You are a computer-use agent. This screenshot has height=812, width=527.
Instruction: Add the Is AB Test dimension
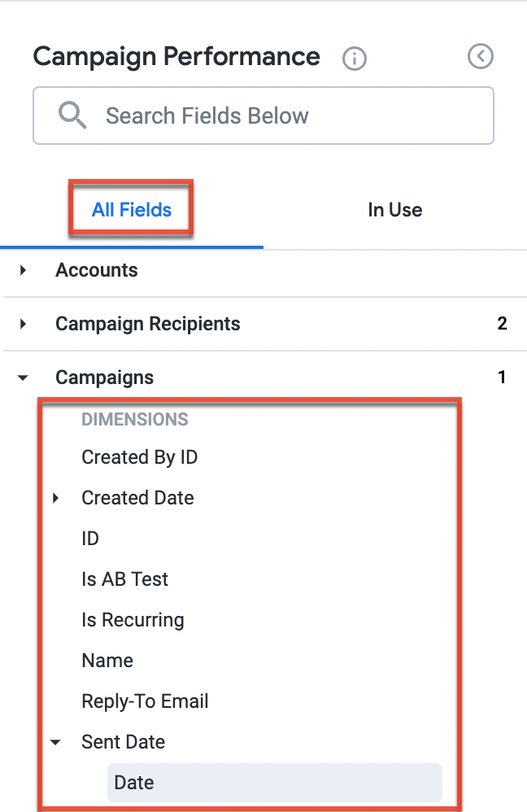point(125,579)
